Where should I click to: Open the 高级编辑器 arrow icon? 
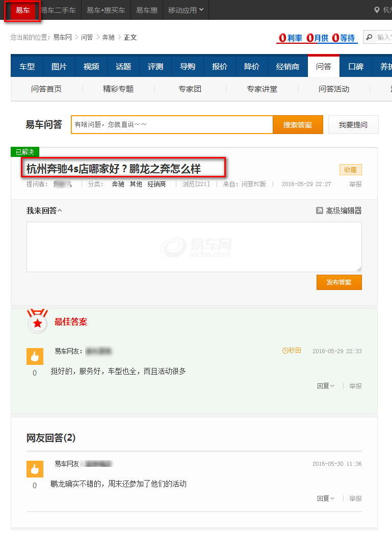pyautogui.click(x=319, y=210)
